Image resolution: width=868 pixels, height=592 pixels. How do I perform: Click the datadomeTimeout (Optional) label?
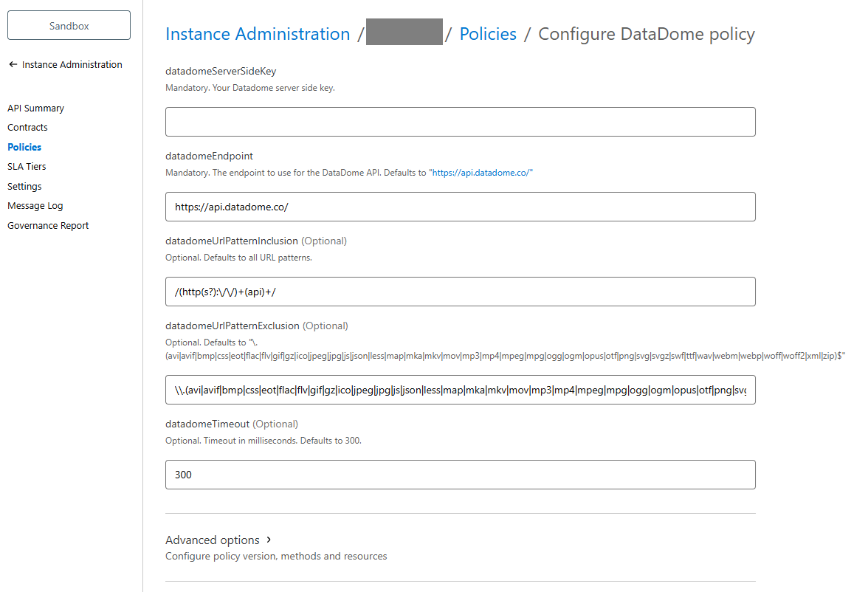click(x=232, y=424)
